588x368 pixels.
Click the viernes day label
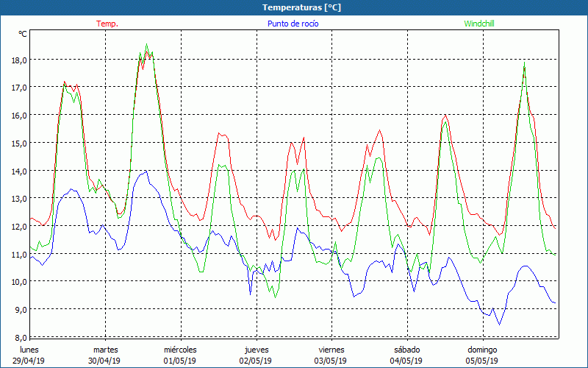click(x=331, y=350)
